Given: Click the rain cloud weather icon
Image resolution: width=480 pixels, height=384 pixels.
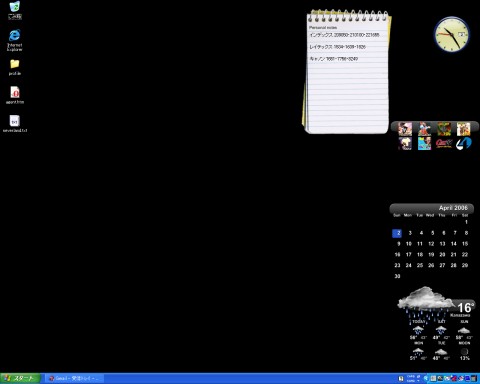Looking at the screenshot, I should (x=426, y=302).
